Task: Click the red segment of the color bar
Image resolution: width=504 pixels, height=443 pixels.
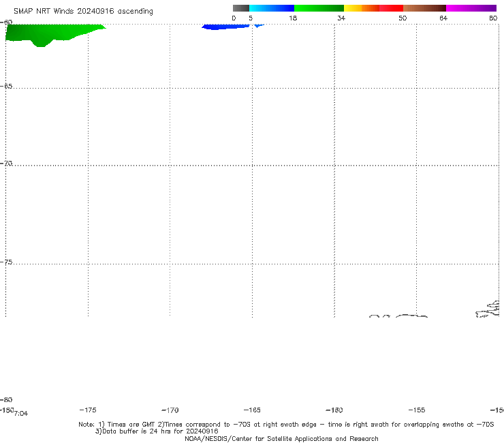Action: 391,8
